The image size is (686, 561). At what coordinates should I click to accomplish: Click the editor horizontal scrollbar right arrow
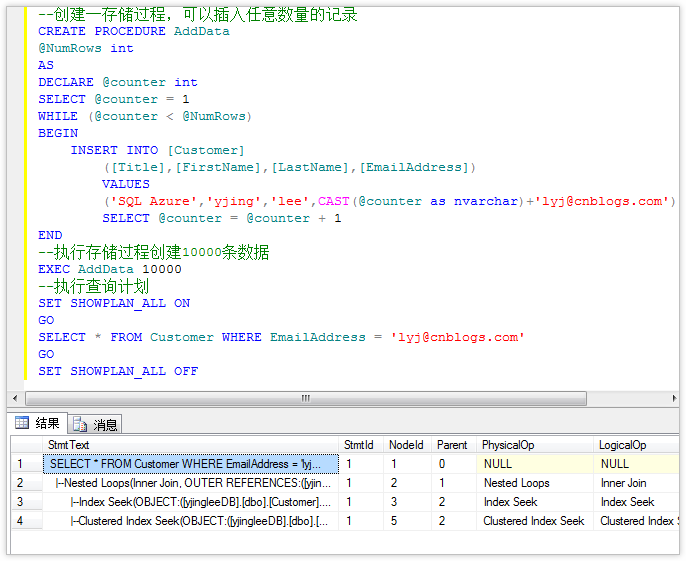672,398
